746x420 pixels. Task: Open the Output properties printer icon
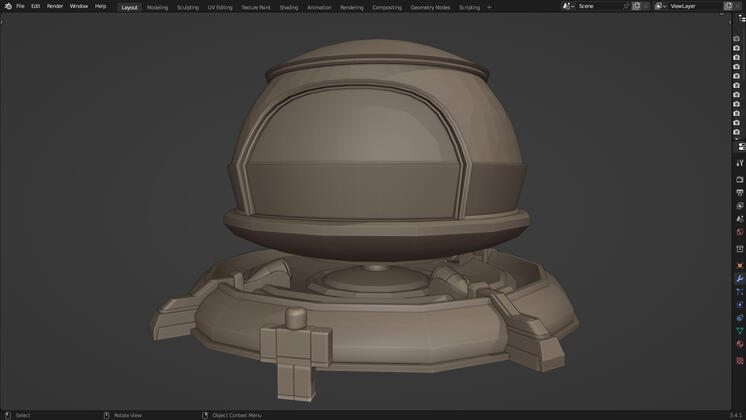click(x=739, y=193)
